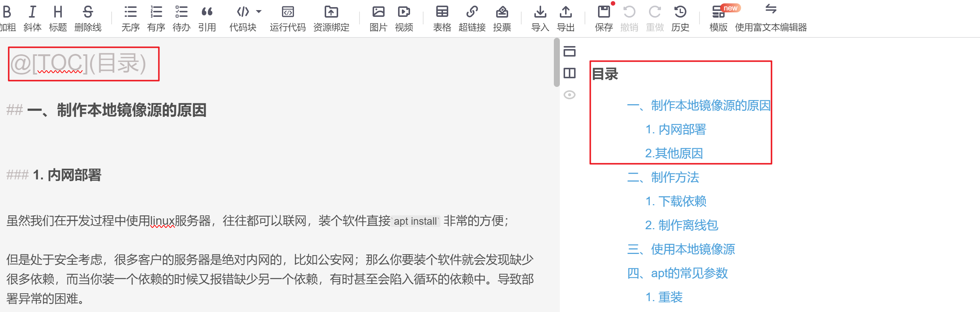
Task: Open version history (历史)
Action: pyautogui.click(x=680, y=18)
